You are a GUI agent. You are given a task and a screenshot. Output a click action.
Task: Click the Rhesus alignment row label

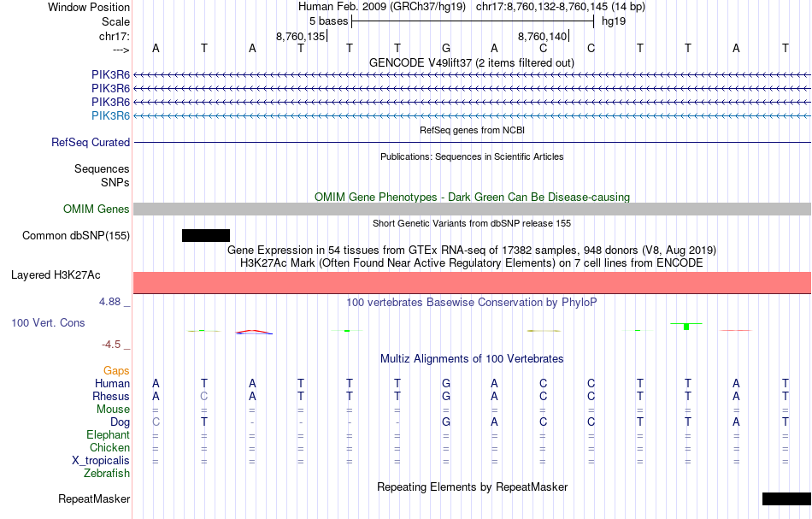tap(111, 397)
